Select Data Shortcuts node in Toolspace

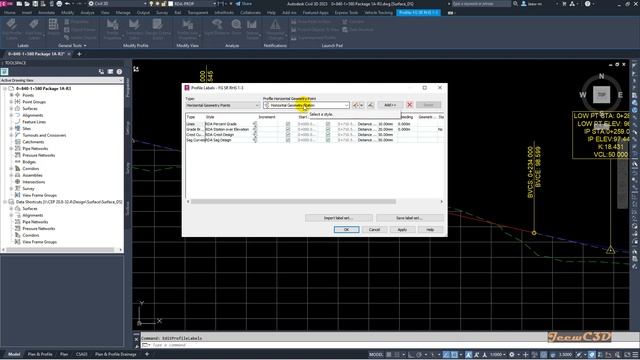click(69, 202)
